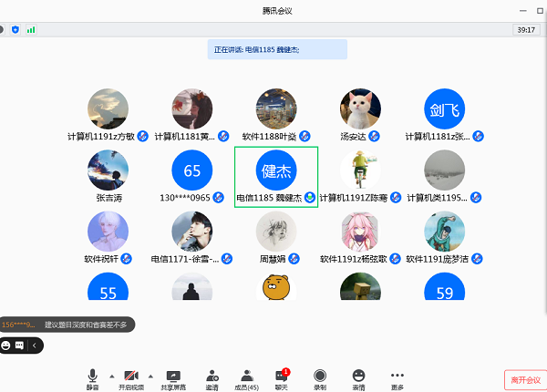Click mute icon next to 计算机1181z张...
Viewport: 547px width, 392px height.
[x=478, y=137]
